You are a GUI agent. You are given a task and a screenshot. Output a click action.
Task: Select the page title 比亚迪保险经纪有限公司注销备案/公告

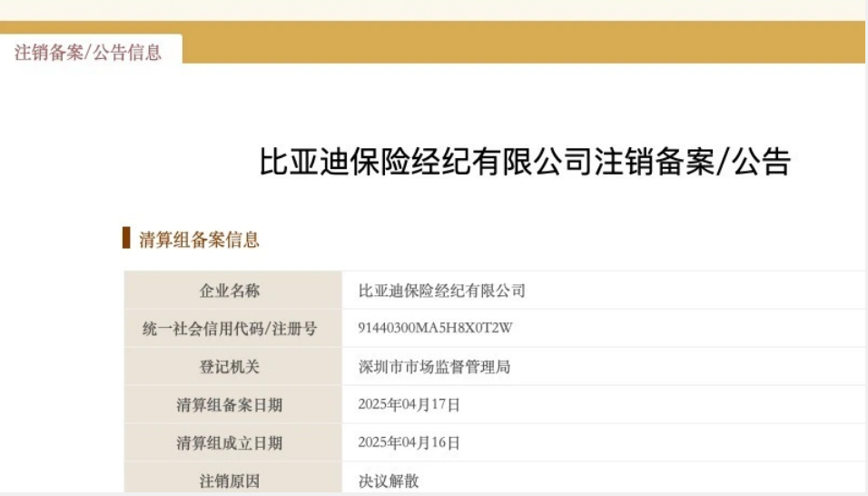point(525,163)
